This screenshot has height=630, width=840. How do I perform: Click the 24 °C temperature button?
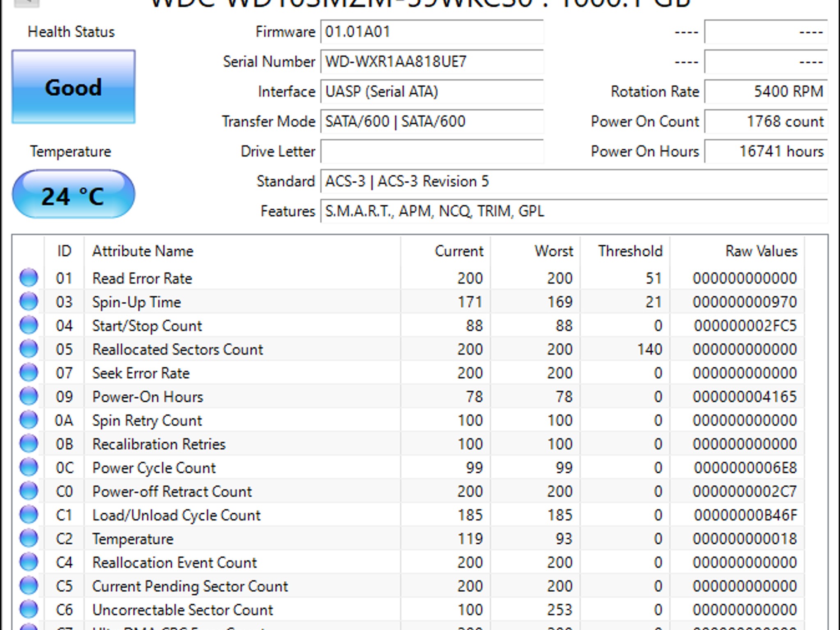tap(73, 194)
